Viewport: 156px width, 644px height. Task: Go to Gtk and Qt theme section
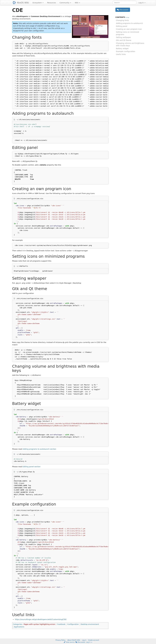(x=123, y=40)
